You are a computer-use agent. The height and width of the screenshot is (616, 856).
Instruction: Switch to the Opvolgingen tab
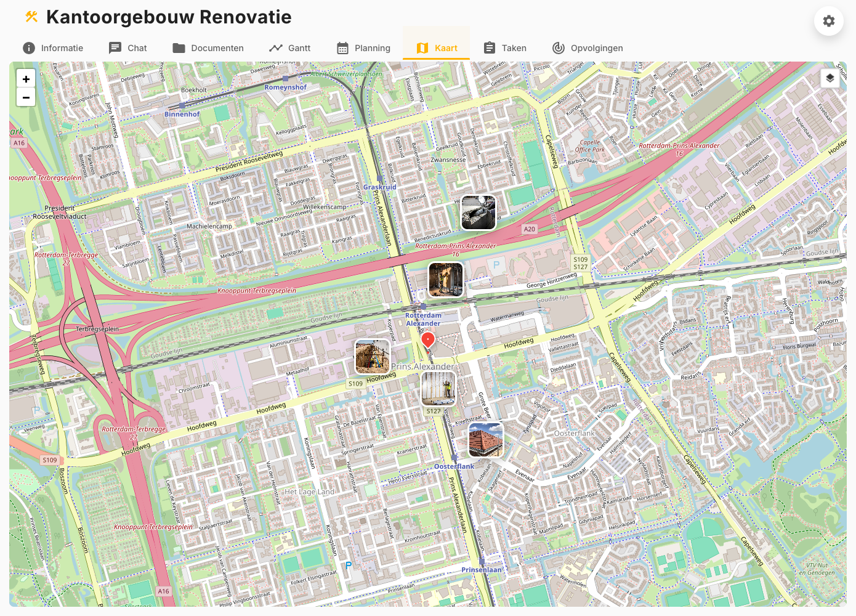tap(587, 48)
